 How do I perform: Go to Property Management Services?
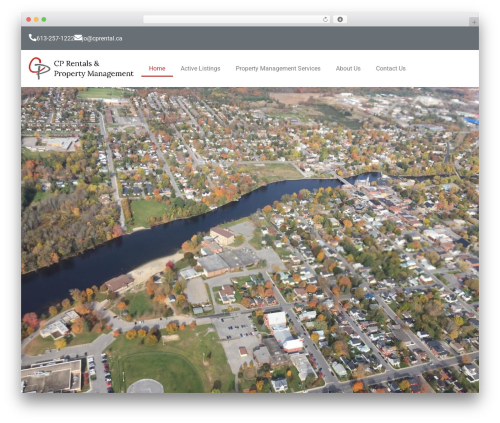click(278, 68)
